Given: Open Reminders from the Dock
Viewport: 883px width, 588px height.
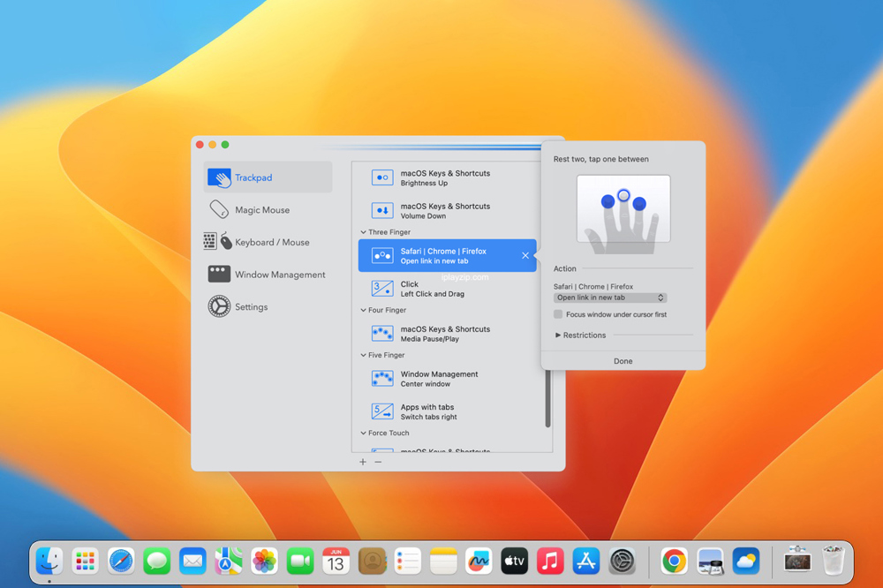Looking at the screenshot, I should pos(408,562).
